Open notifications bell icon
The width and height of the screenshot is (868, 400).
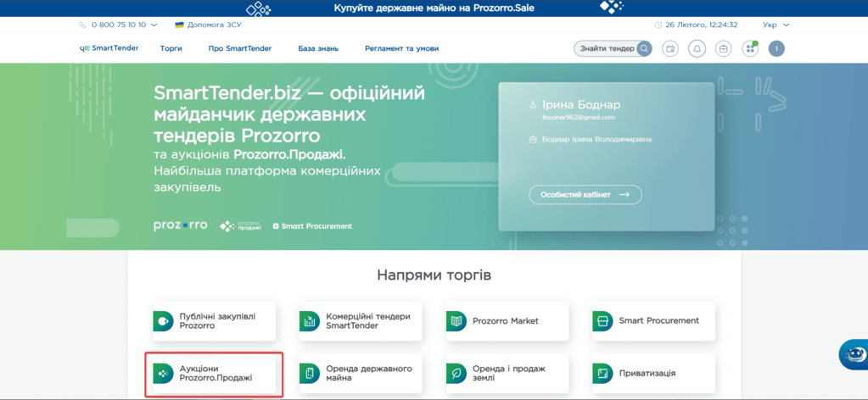[x=697, y=49]
